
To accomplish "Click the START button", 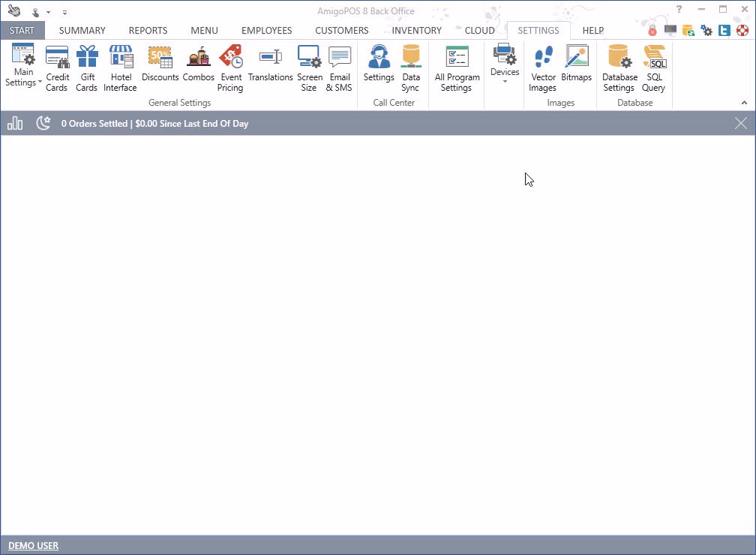I will [x=22, y=31].
